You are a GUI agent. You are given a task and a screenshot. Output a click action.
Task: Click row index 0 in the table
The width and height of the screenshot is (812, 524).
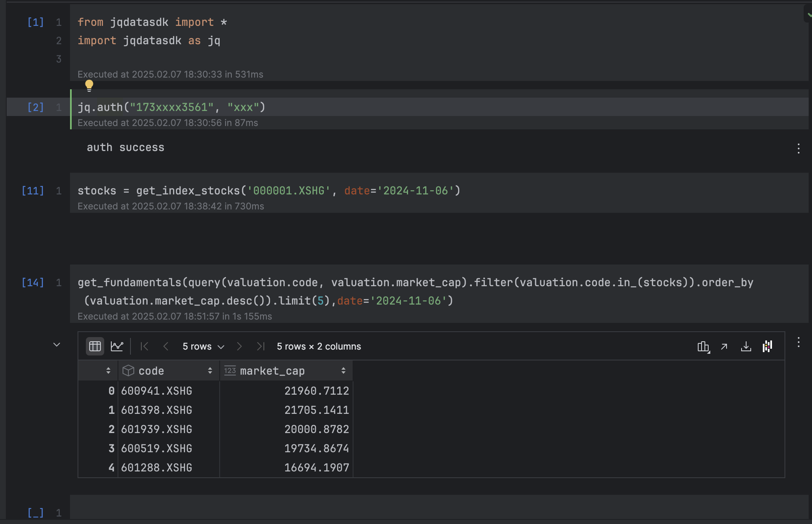point(111,391)
